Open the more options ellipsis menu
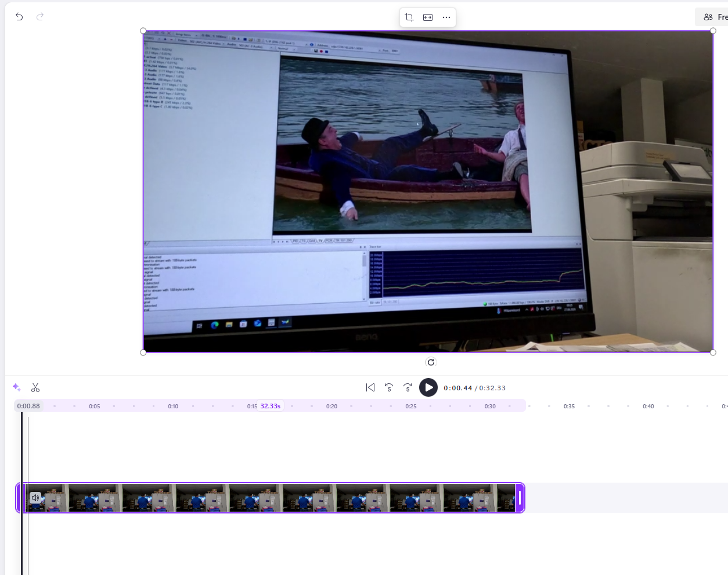Screen dimensions: 728x575 (x=446, y=17)
